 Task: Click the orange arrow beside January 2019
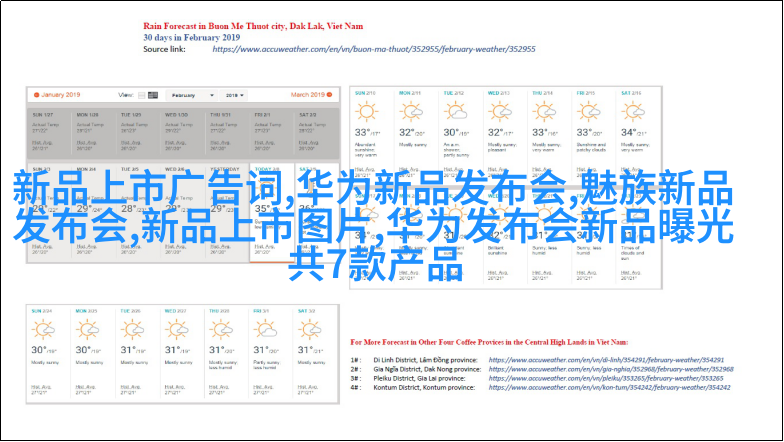tap(36, 94)
